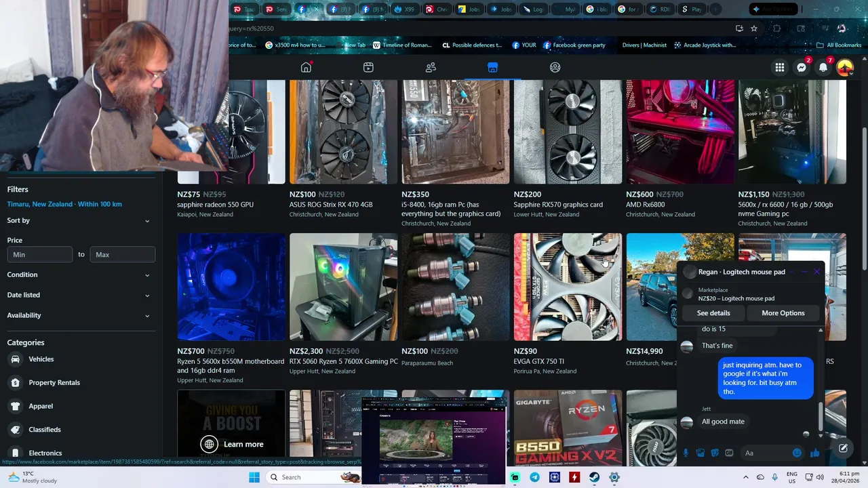Open the Facebook menu grid icon

[x=780, y=67]
